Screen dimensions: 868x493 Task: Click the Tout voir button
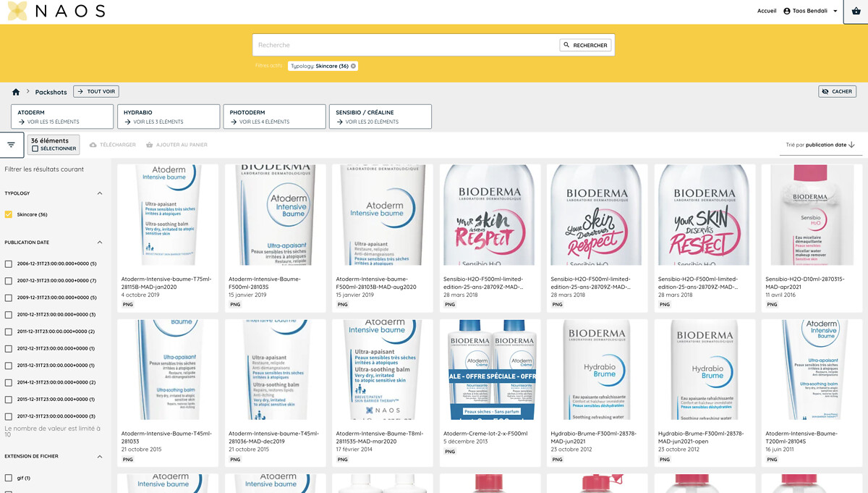(x=96, y=91)
